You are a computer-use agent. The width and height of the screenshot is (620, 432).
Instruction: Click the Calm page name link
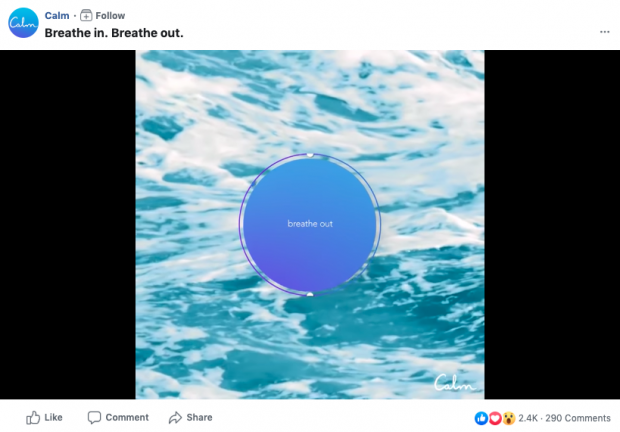click(x=57, y=15)
